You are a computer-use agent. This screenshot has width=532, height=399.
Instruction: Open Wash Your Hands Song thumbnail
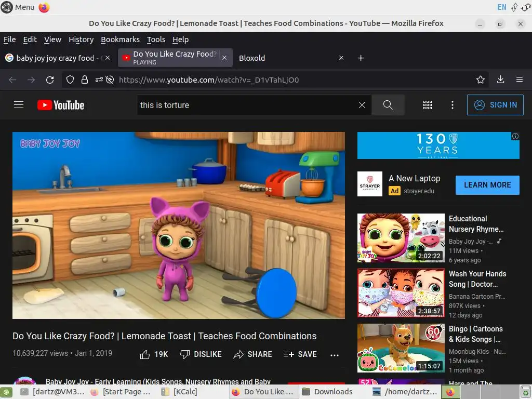click(x=401, y=293)
